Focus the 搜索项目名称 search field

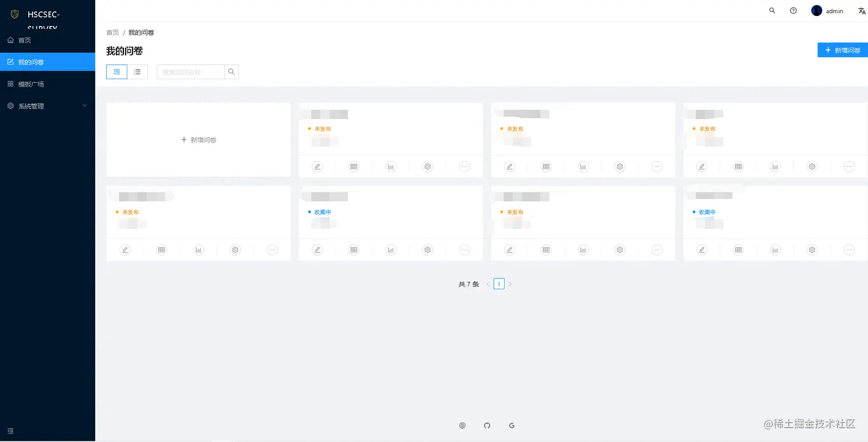[191, 72]
